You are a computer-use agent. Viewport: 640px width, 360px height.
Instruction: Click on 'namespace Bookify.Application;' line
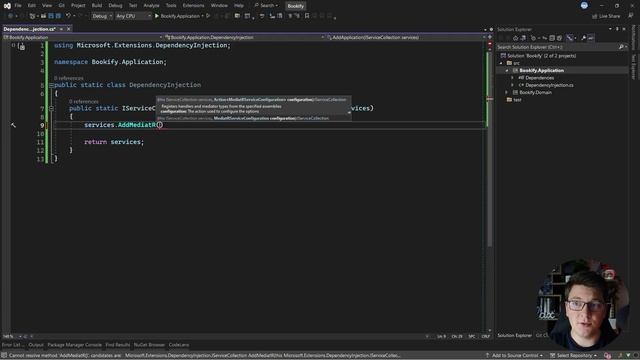pyautogui.click(x=110, y=62)
